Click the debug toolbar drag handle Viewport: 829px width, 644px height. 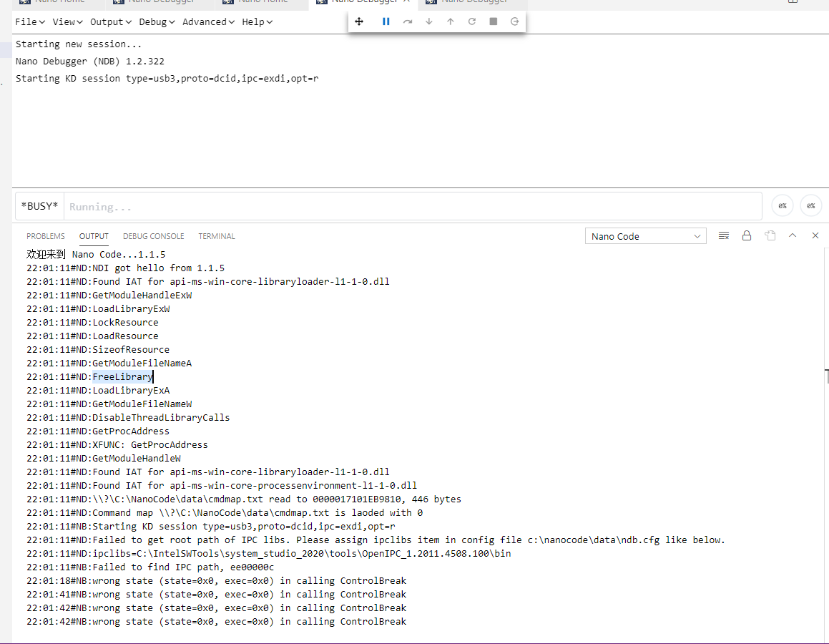tap(359, 21)
